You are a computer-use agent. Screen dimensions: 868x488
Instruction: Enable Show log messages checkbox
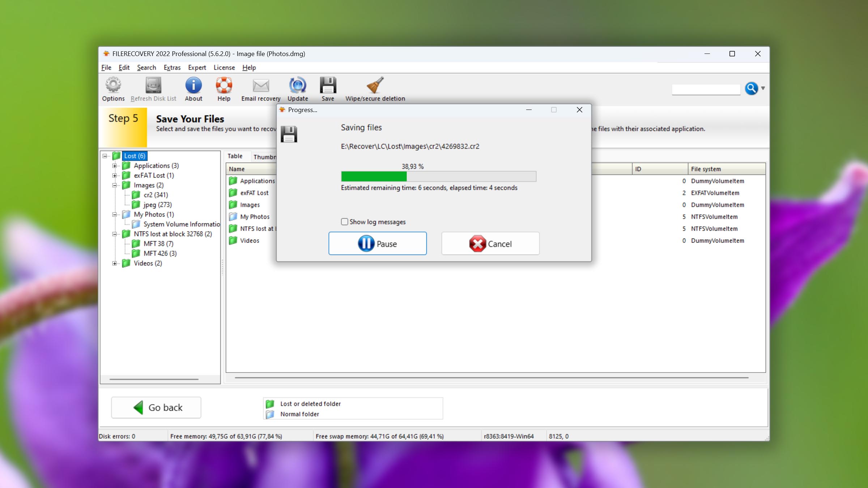[x=344, y=222]
